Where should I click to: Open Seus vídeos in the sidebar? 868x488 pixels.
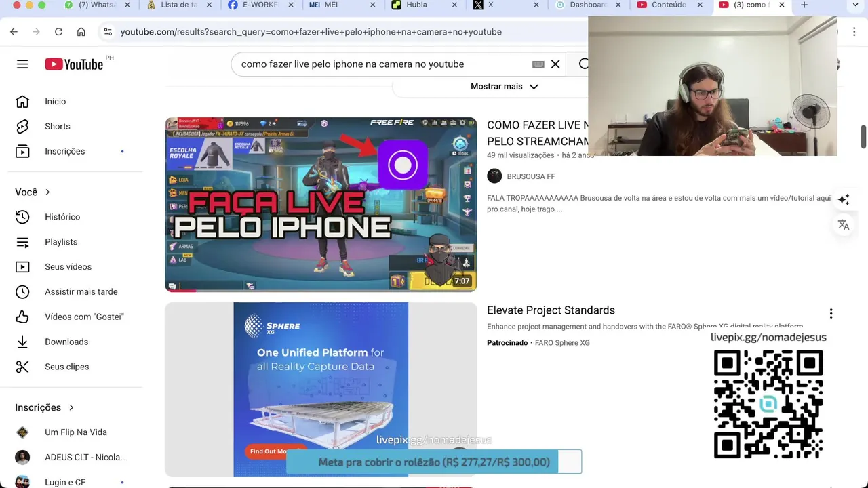tap(68, 267)
